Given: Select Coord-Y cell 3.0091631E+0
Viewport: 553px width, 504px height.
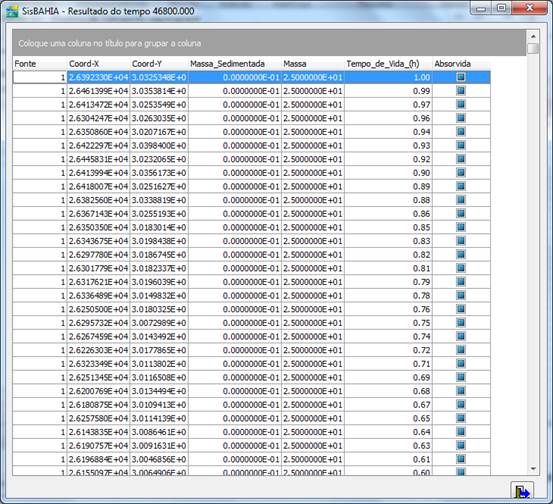Looking at the screenshot, I should pos(159,446).
